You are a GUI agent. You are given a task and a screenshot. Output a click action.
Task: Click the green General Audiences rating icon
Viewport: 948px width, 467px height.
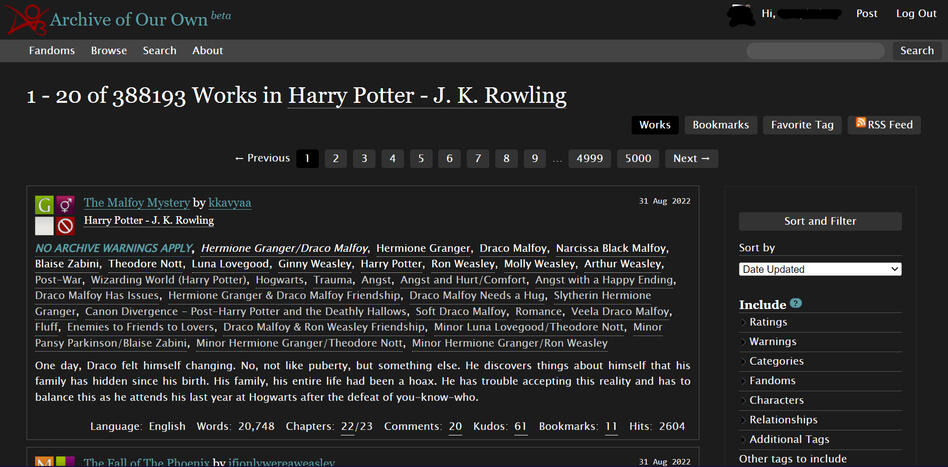(x=44, y=205)
